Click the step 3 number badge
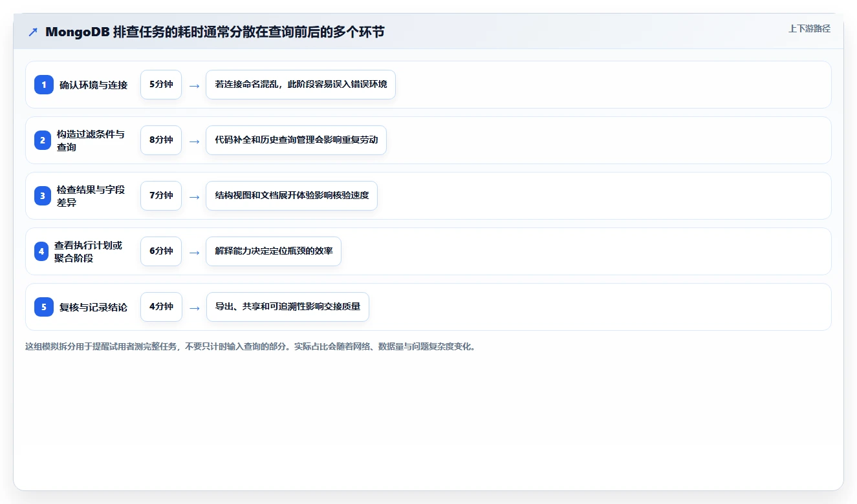The image size is (857, 504). click(42, 196)
